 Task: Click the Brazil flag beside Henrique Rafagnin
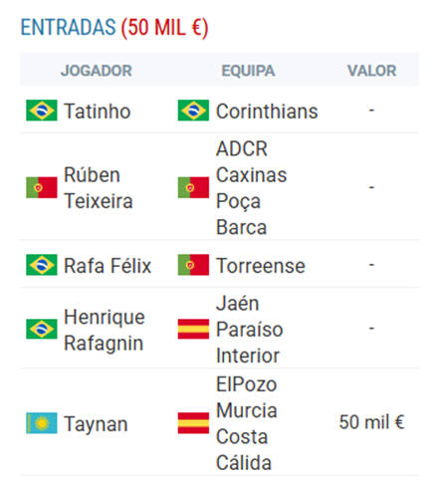(42, 329)
